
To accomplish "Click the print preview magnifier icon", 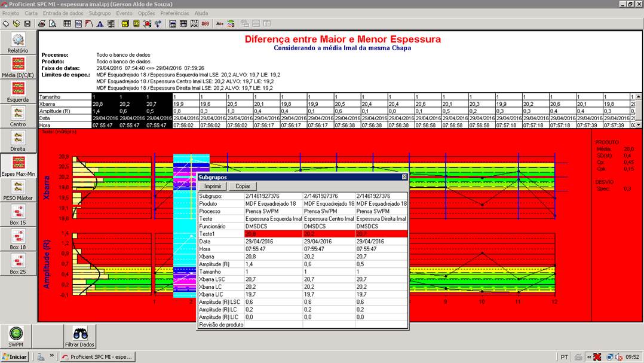I will (x=52, y=24).
